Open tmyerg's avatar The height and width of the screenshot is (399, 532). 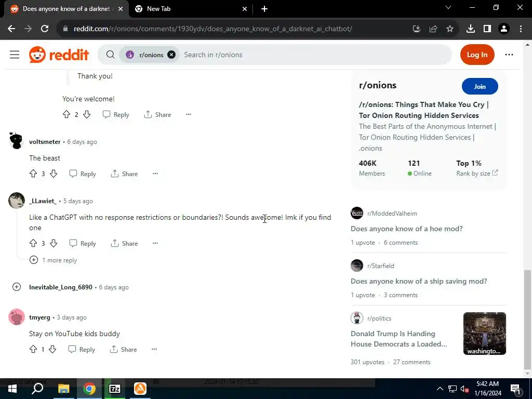16,317
